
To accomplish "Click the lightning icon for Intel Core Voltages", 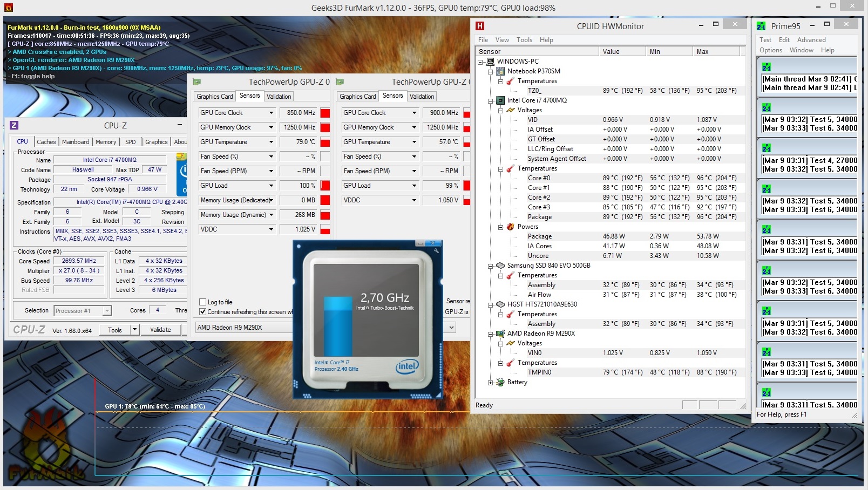I will (x=511, y=110).
